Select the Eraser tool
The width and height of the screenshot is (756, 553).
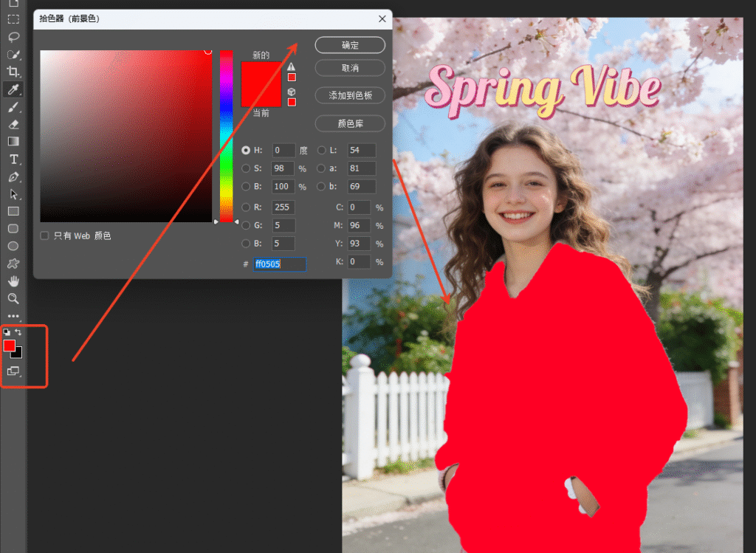click(13, 125)
